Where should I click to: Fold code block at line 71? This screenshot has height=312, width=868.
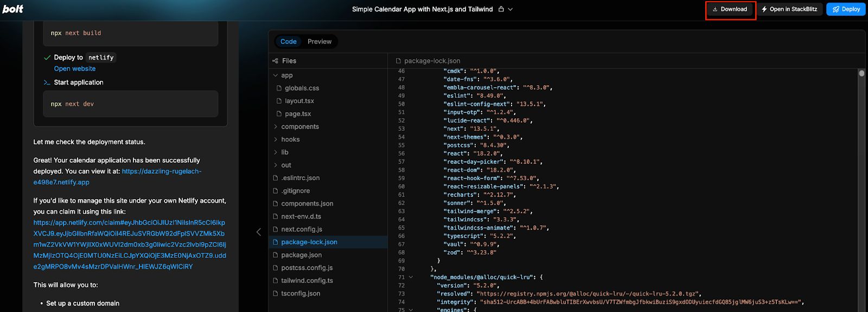tap(411, 277)
